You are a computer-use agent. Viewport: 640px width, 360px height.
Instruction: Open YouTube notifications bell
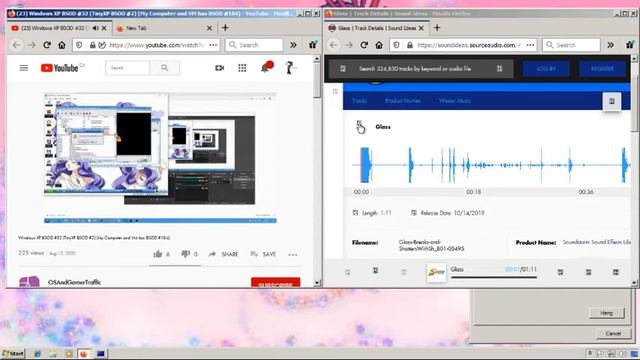tap(266, 67)
